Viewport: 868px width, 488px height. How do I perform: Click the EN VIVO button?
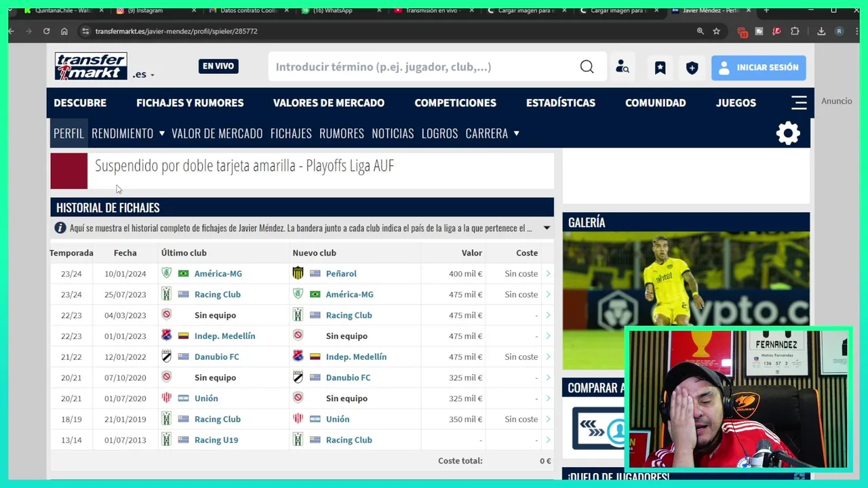(x=218, y=66)
